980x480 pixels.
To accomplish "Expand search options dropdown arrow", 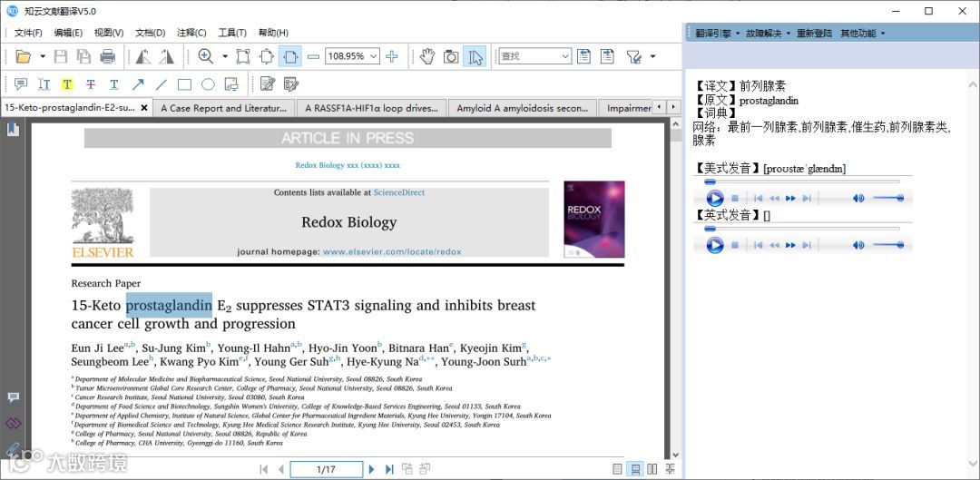I will (x=653, y=56).
